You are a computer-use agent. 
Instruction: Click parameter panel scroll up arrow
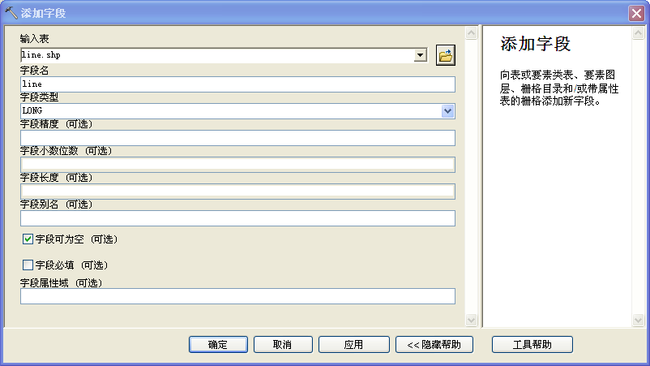point(471,33)
